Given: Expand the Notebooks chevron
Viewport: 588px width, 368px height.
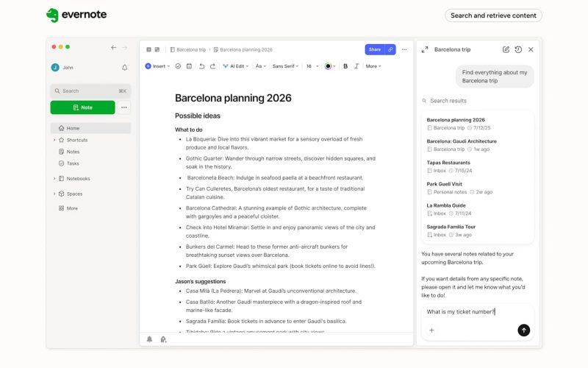Looking at the screenshot, I should (54, 179).
